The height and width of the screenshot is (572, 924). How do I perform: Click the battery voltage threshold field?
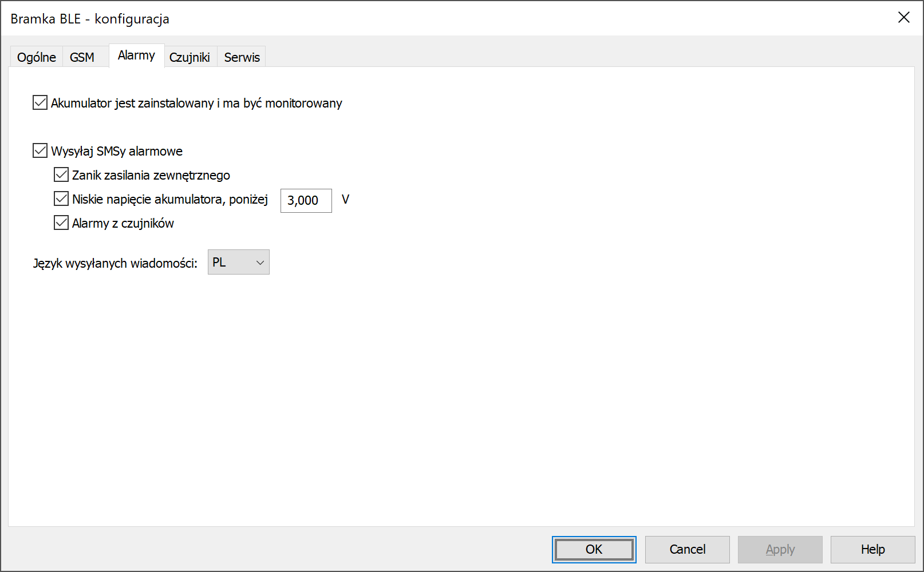click(306, 201)
